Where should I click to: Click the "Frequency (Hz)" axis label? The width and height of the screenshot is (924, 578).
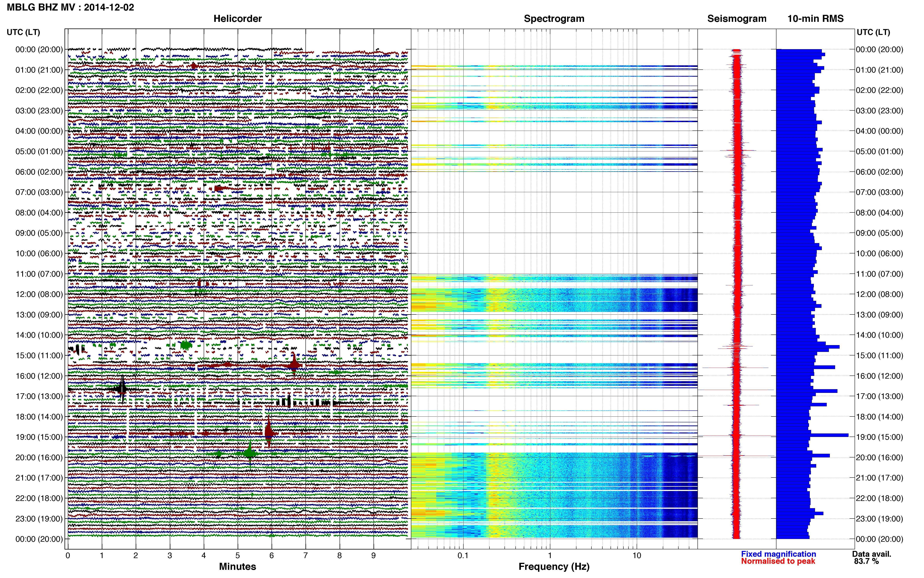(554, 567)
